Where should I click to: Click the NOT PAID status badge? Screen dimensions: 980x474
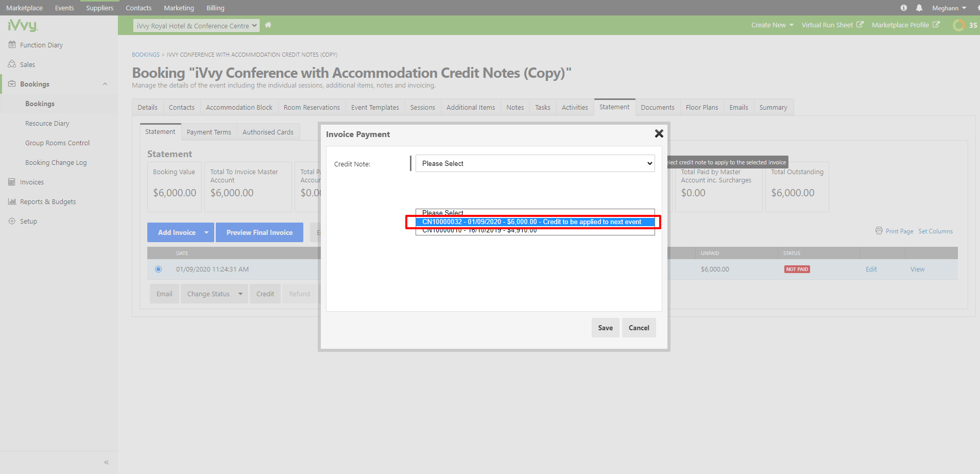tap(797, 269)
